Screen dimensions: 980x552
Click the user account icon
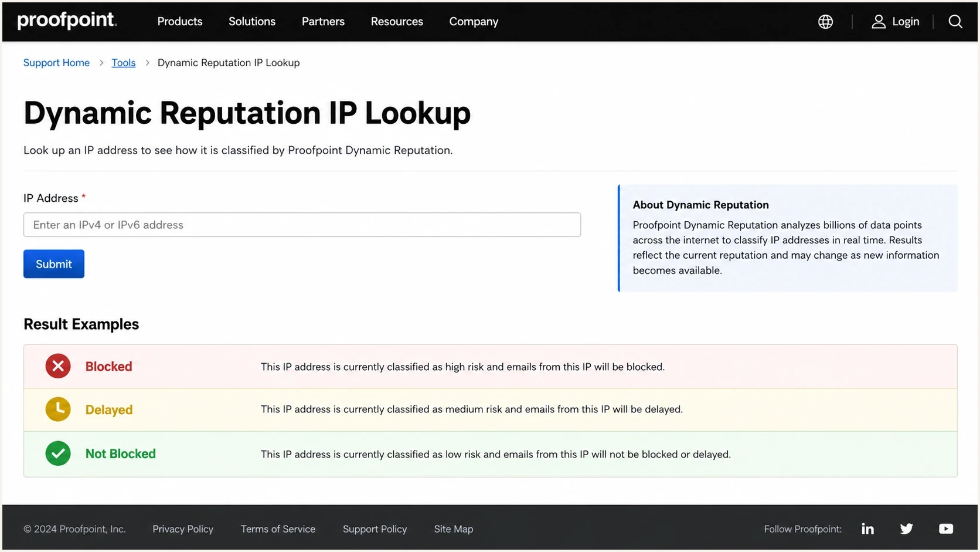878,22
